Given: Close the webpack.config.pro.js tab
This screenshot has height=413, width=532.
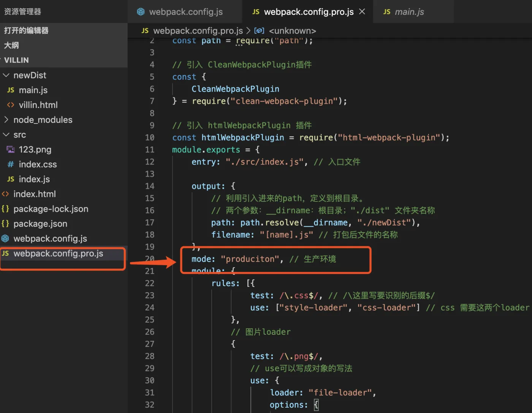Looking at the screenshot, I should pyautogui.click(x=362, y=11).
